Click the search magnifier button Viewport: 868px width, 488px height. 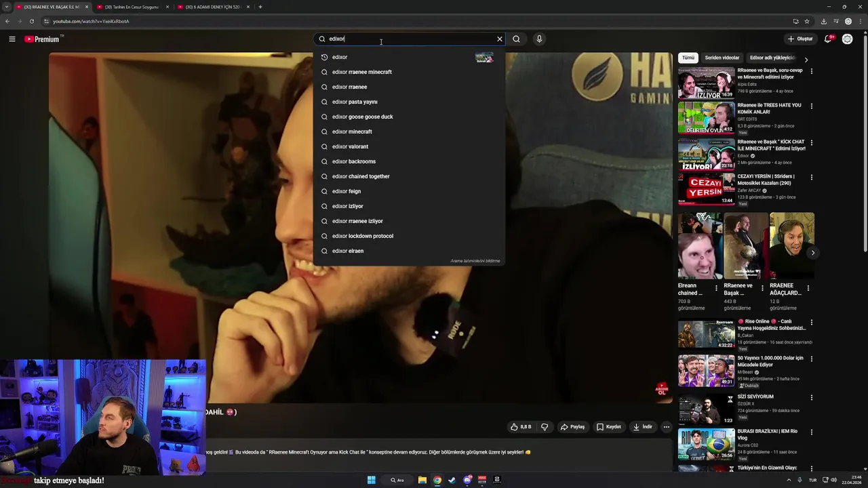pos(516,39)
